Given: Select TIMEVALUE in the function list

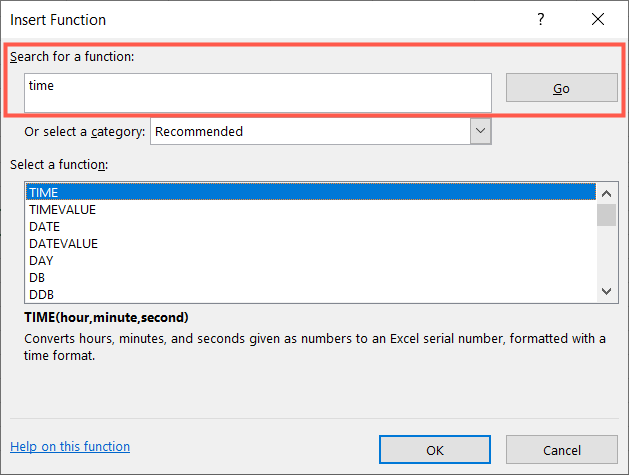Looking at the screenshot, I should pyautogui.click(x=310, y=209).
